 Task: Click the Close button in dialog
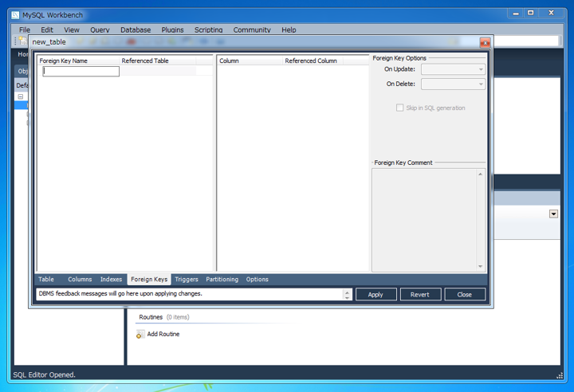[x=465, y=295]
